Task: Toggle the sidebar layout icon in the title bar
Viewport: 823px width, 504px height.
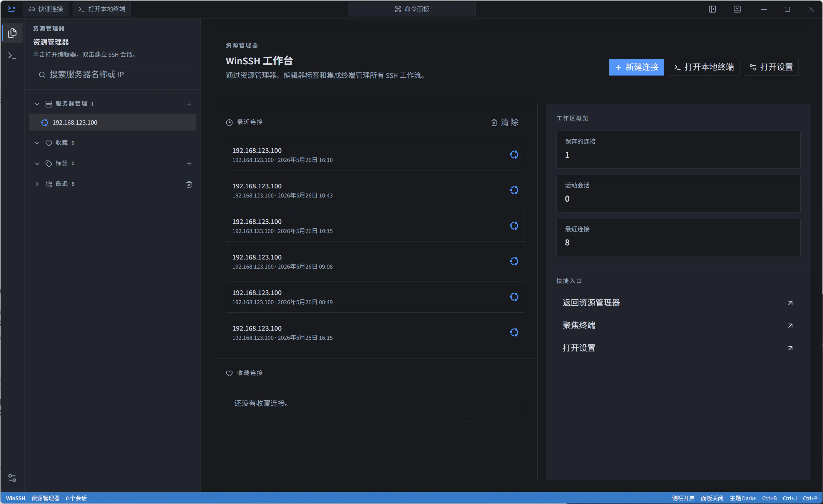Action: pos(712,9)
